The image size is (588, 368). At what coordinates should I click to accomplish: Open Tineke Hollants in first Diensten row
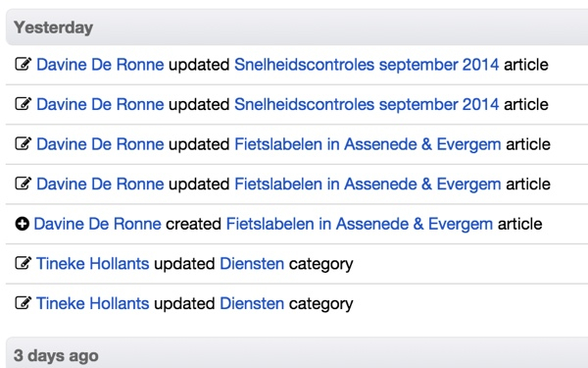(x=93, y=264)
